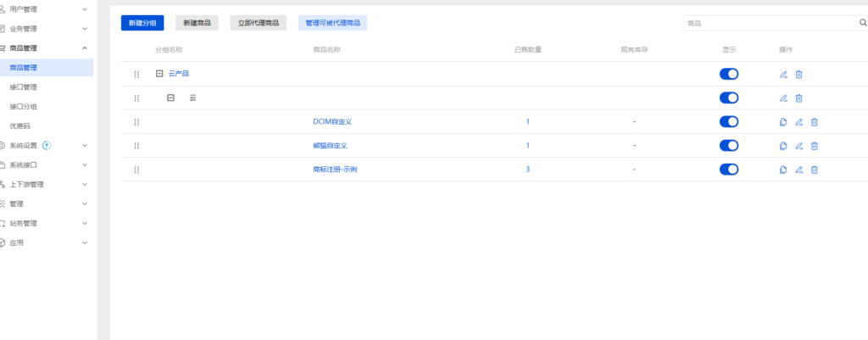Collapse the 云 subgroup tree node
Screen dimensions: 868x340
click(x=171, y=98)
